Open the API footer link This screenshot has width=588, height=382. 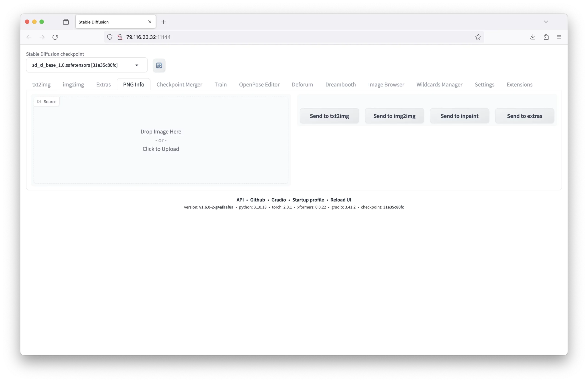click(x=240, y=200)
